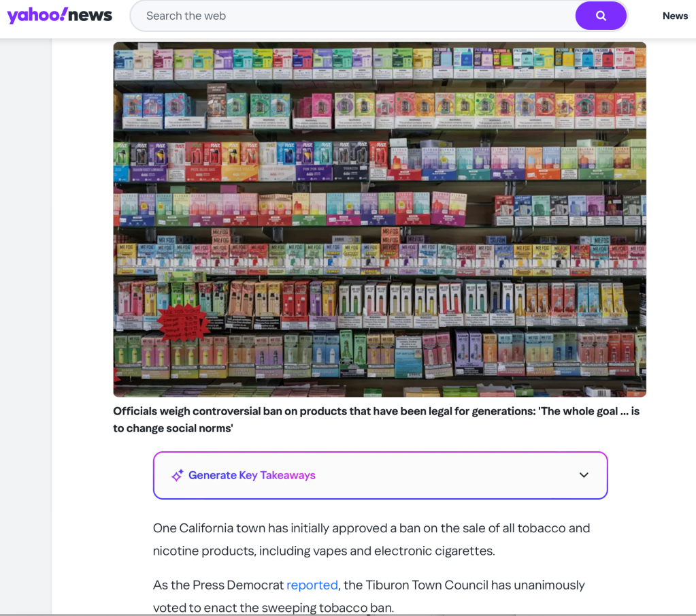Click the RAZ vape boxes in photo
Image resolution: width=696 pixels, height=616 pixels.
(251, 161)
